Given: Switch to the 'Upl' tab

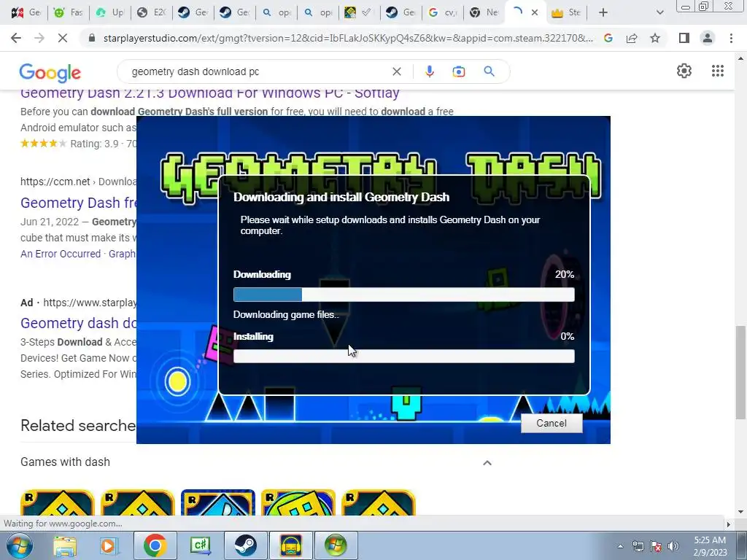Looking at the screenshot, I should point(109,12).
